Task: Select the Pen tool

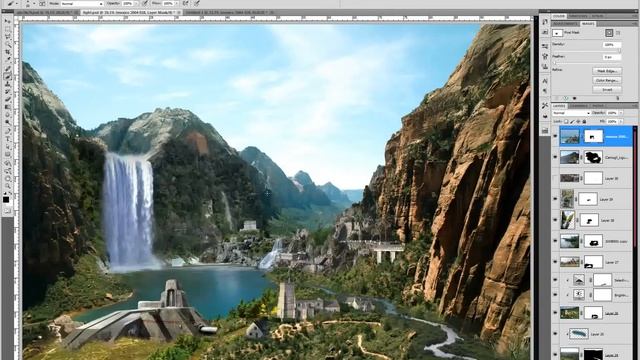Action: point(7,131)
